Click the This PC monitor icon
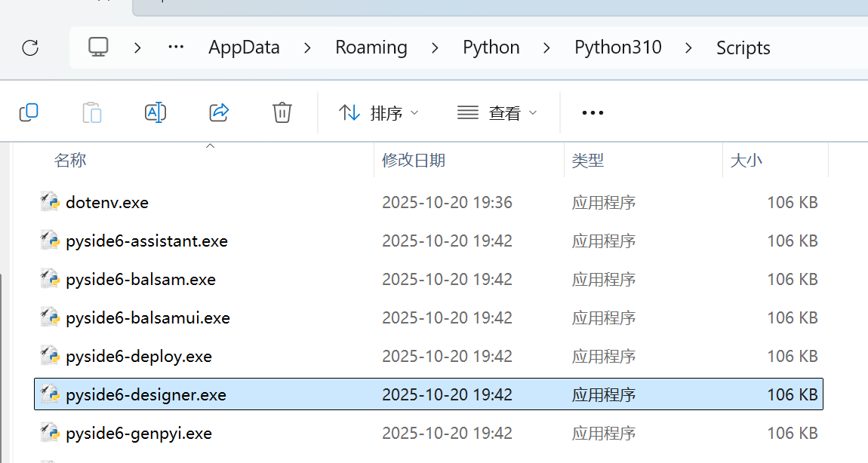Image resolution: width=868 pixels, height=463 pixels. (99, 47)
